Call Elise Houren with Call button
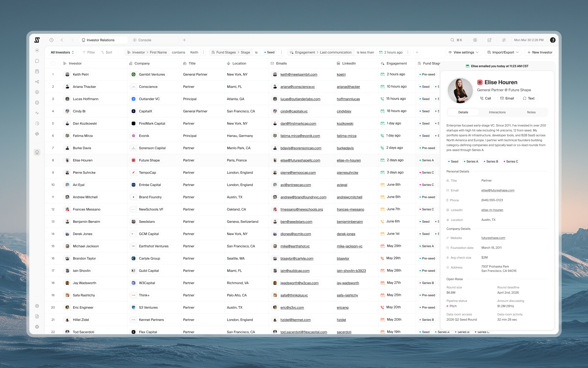The width and height of the screenshot is (588, 368). point(486,98)
